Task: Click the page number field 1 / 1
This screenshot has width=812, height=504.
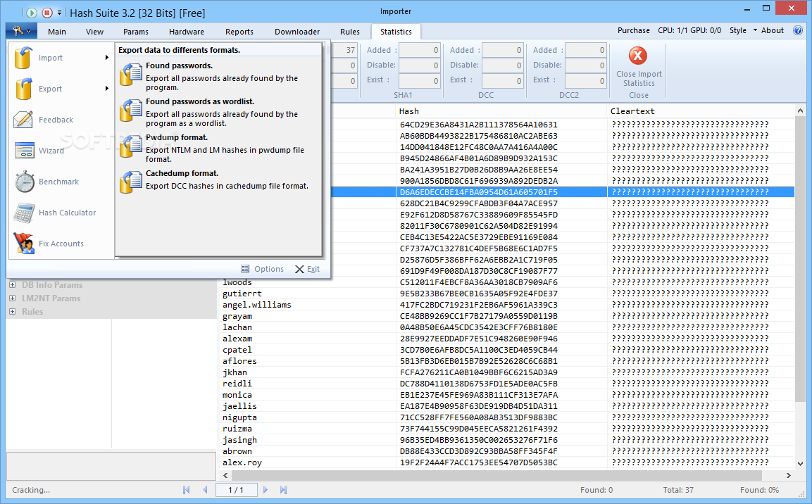Action: (x=236, y=489)
